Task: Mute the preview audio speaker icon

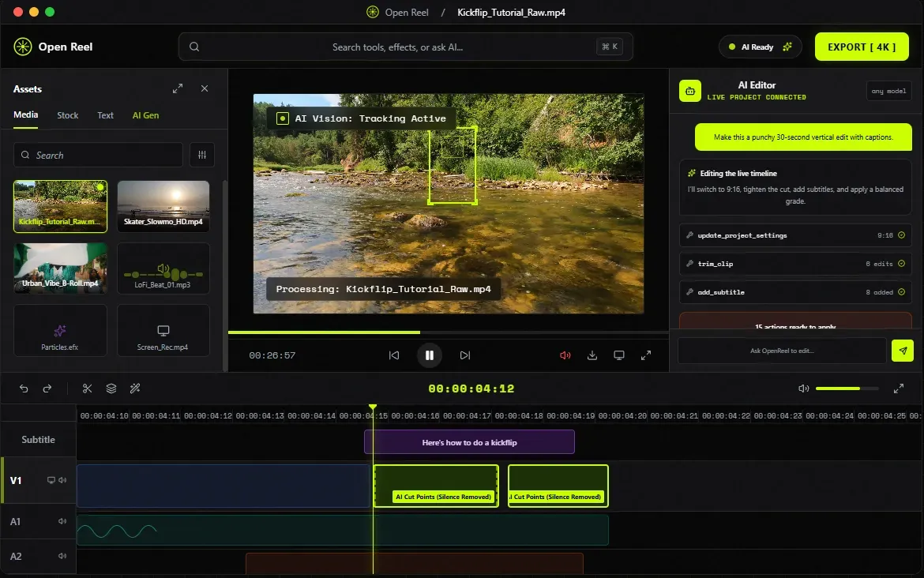Action: (x=565, y=355)
